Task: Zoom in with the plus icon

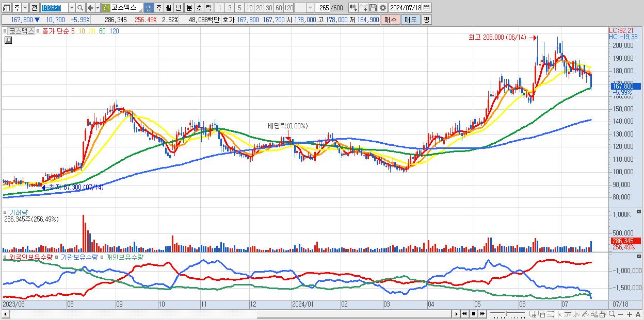Action: pyautogui.click(x=629, y=314)
